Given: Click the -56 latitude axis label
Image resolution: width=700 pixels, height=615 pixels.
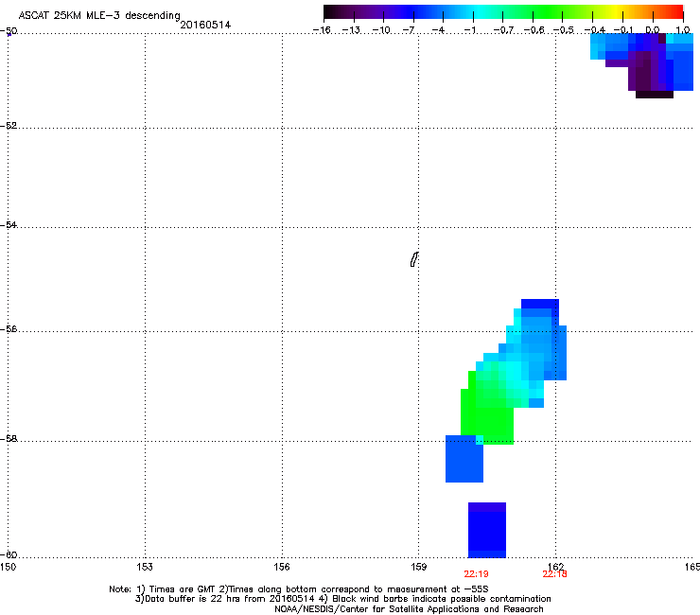Looking at the screenshot, I should click(x=9, y=328).
